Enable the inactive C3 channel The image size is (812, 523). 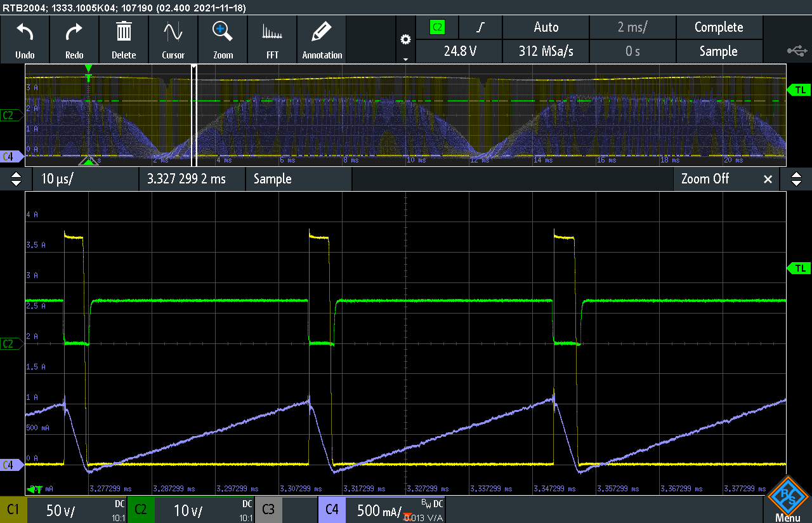(285, 510)
